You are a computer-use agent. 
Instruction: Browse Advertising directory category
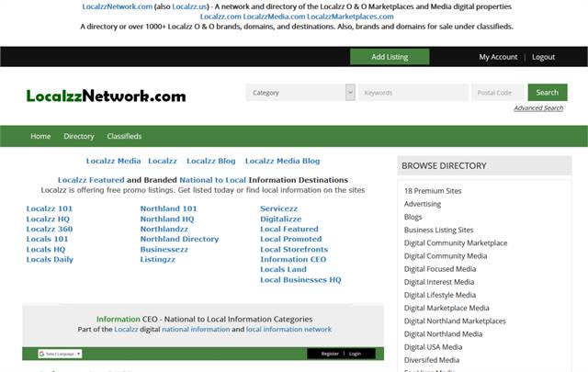423,204
